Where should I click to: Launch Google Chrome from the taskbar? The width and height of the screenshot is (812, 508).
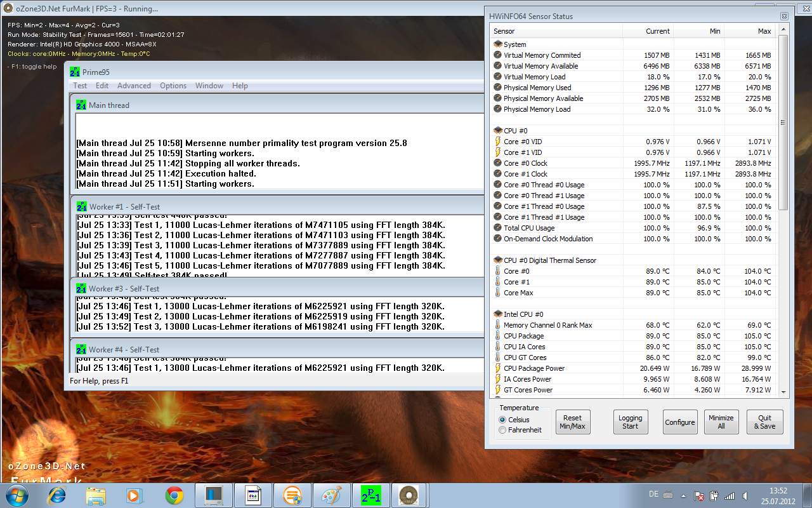click(x=174, y=495)
